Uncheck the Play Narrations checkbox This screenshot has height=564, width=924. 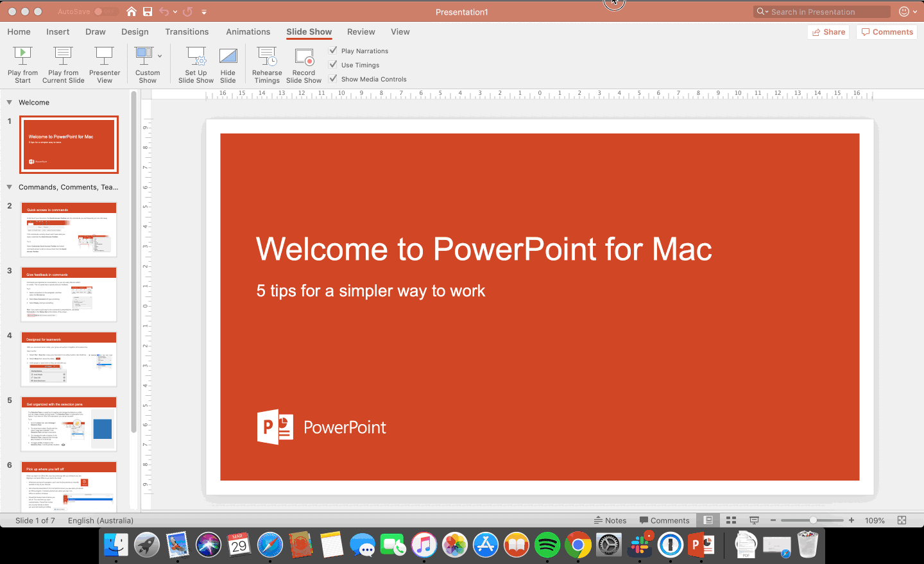(x=333, y=51)
